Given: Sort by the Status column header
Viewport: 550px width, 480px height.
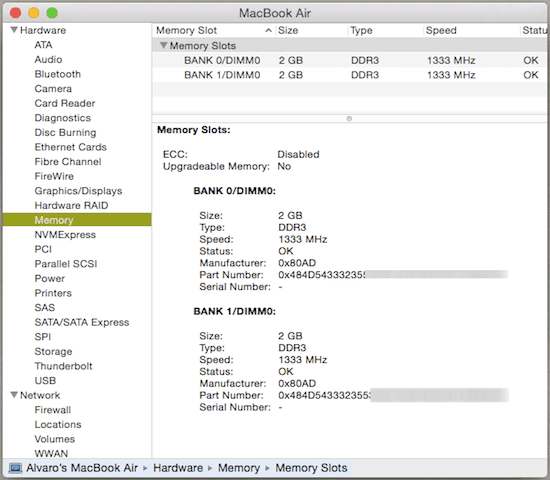Looking at the screenshot, I should pyautogui.click(x=535, y=31).
